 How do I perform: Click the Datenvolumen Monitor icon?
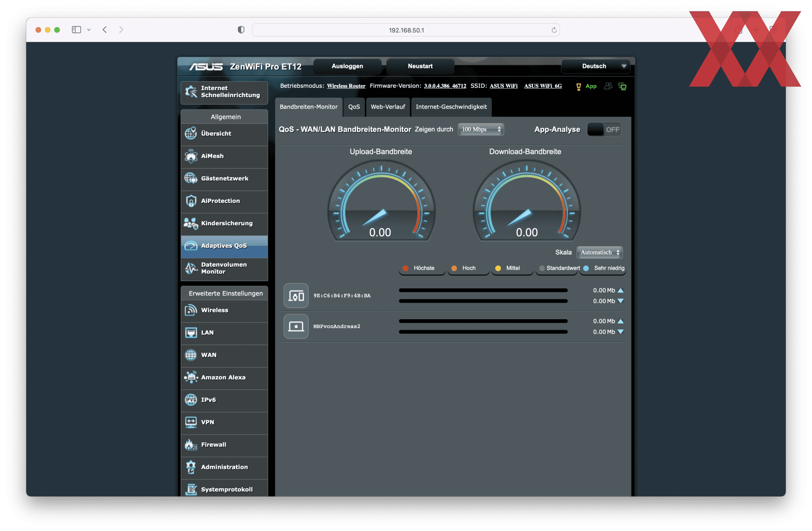click(x=191, y=268)
